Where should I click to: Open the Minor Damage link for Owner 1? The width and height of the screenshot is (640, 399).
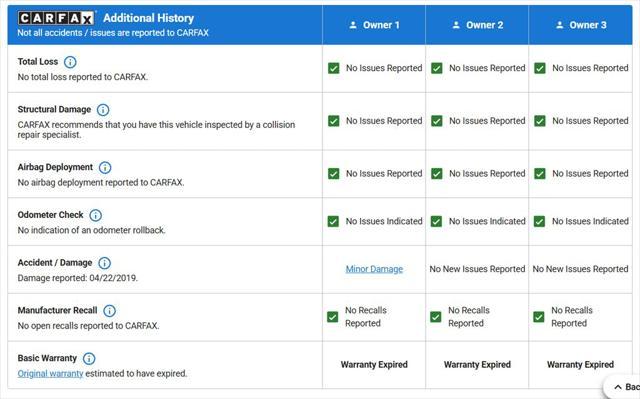pos(374,269)
